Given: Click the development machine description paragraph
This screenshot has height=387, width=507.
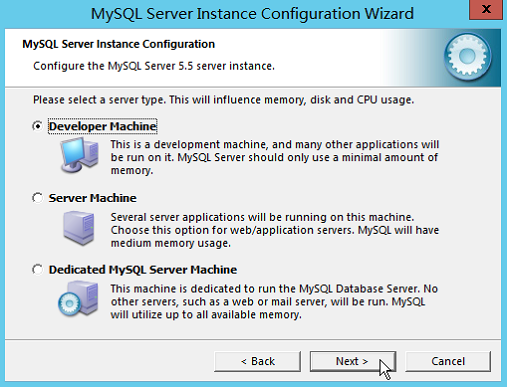Looking at the screenshot, I should [275, 157].
